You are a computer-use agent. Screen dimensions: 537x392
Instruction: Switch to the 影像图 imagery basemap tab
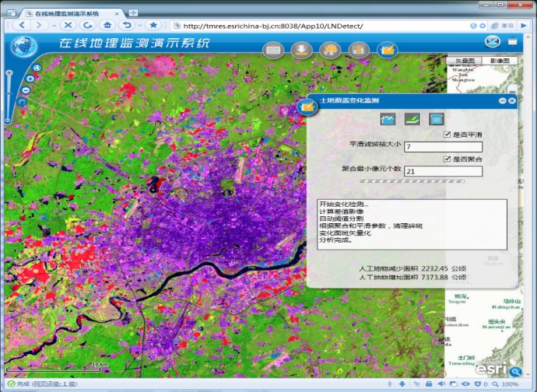pos(493,61)
